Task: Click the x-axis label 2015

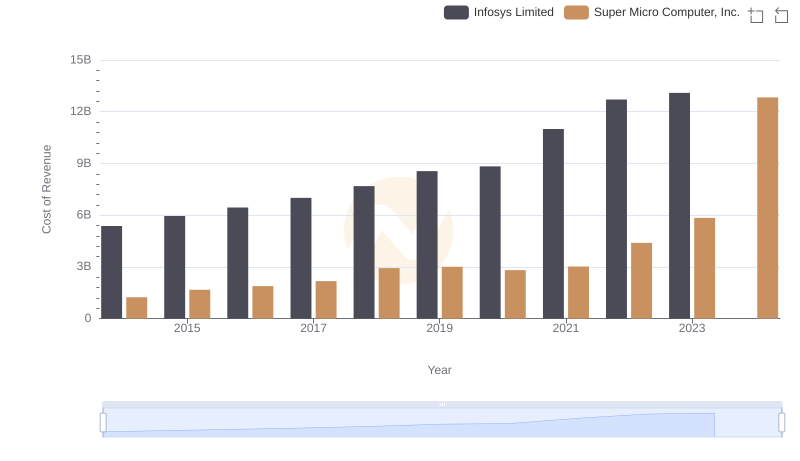Action: 187,328
